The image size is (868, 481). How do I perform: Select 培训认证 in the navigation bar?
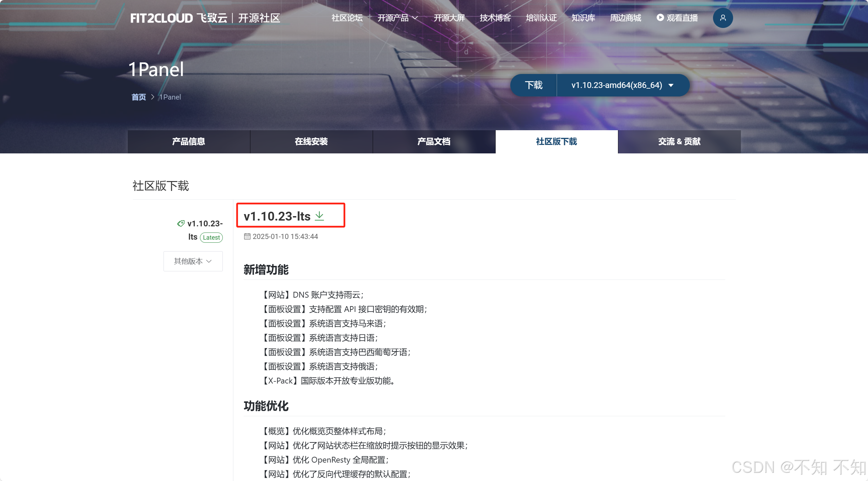point(541,18)
